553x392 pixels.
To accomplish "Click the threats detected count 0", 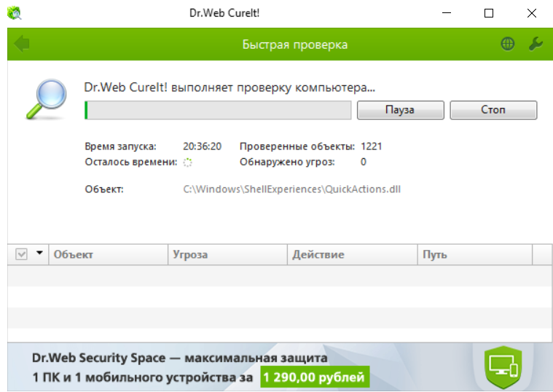I will click(x=364, y=162).
